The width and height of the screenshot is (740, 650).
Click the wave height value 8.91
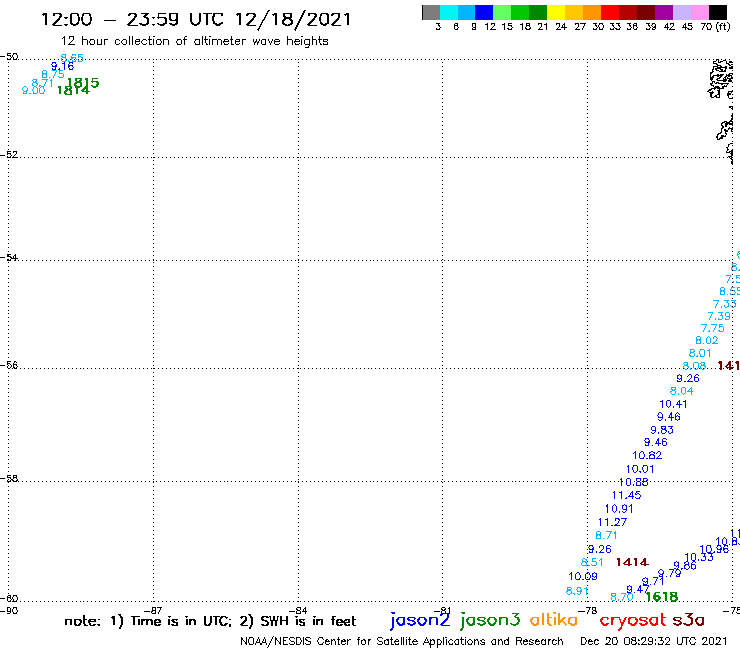point(577,591)
